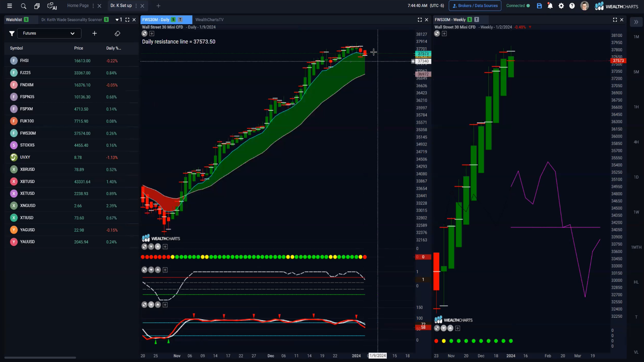The image size is (644, 362).
Task: Click the S badge on Seasonality Scanner tab
Action: (x=106, y=20)
